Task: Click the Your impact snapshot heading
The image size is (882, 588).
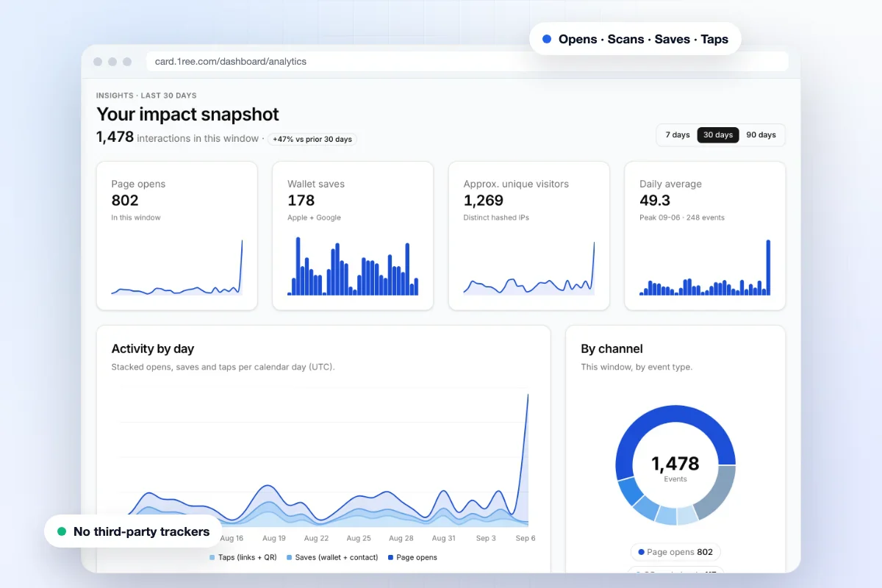Action: [x=188, y=114]
